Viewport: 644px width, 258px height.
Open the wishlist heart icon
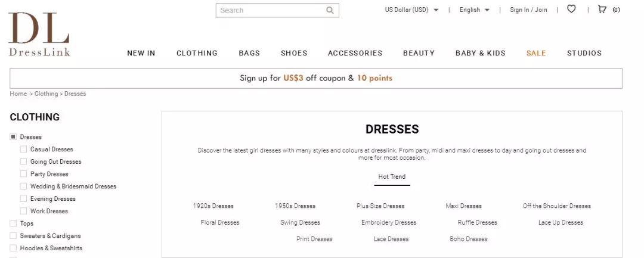[571, 9]
